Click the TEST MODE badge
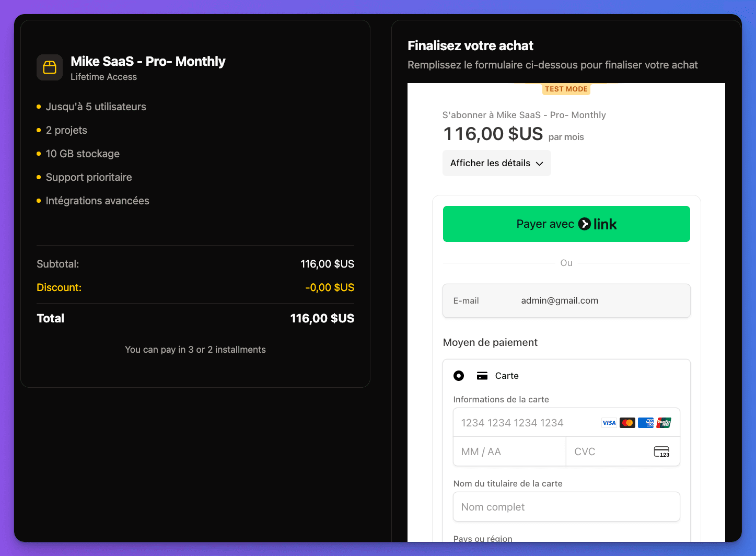756x556 pixels. [566, 89]
